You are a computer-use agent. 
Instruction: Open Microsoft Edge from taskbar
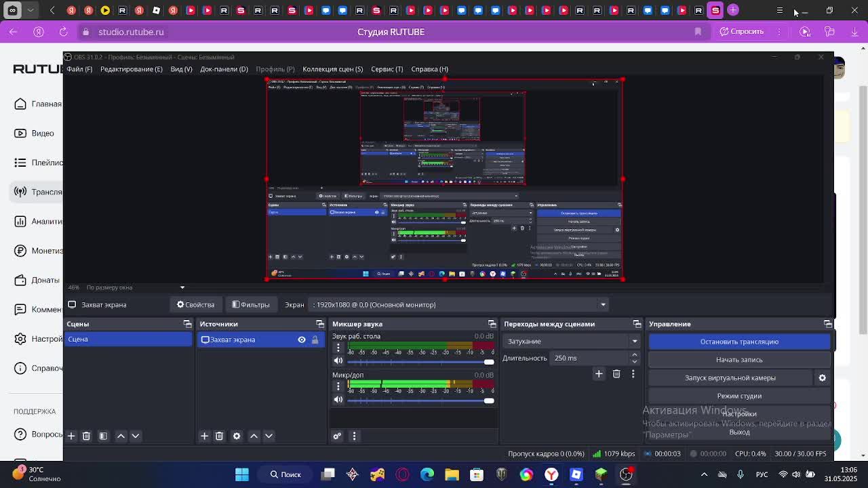tap(427, 474)
